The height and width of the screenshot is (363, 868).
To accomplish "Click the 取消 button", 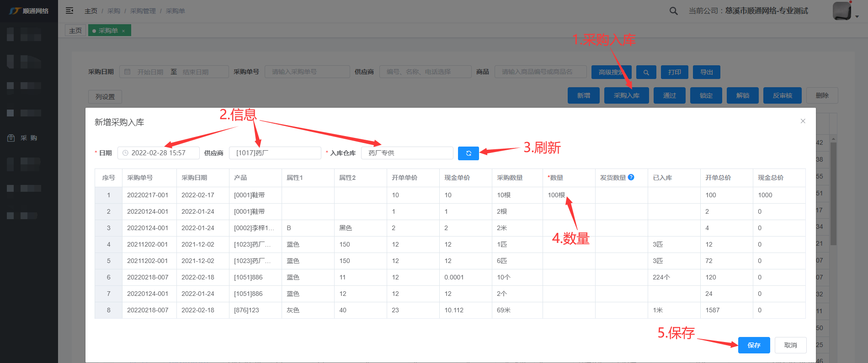I will [790, 345].
